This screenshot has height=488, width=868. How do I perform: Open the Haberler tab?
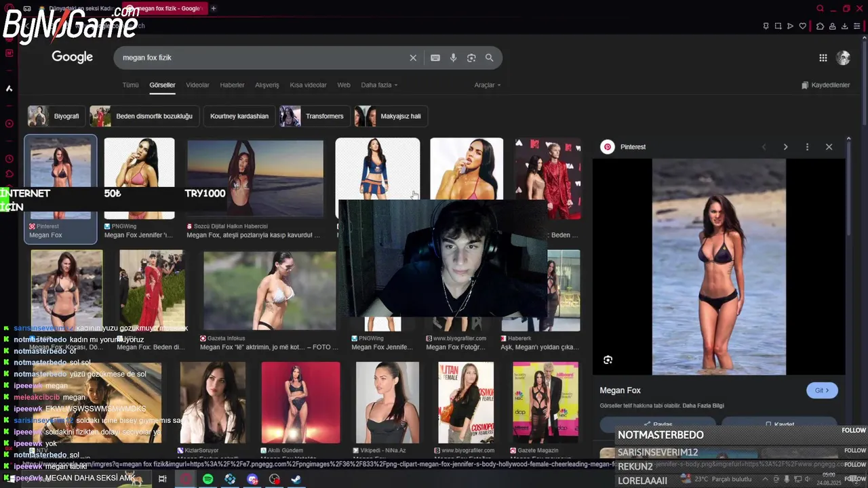pyautogui.click(x=232, y=85)
